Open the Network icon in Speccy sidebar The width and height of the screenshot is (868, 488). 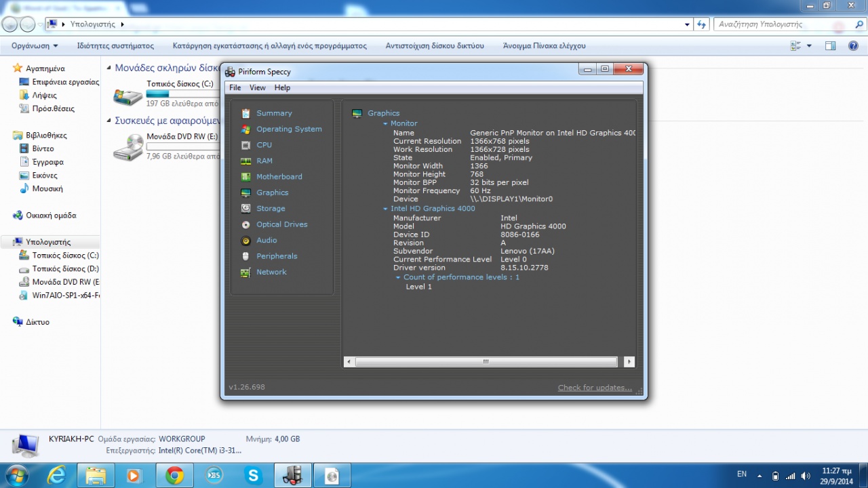tap(245, 272)
